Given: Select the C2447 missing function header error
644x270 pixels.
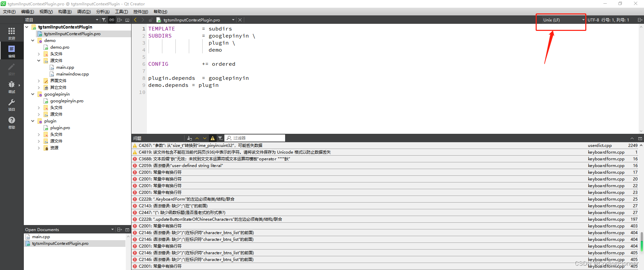Looking at the screenshot, I should pyautogui.click(x=385, y=213).
